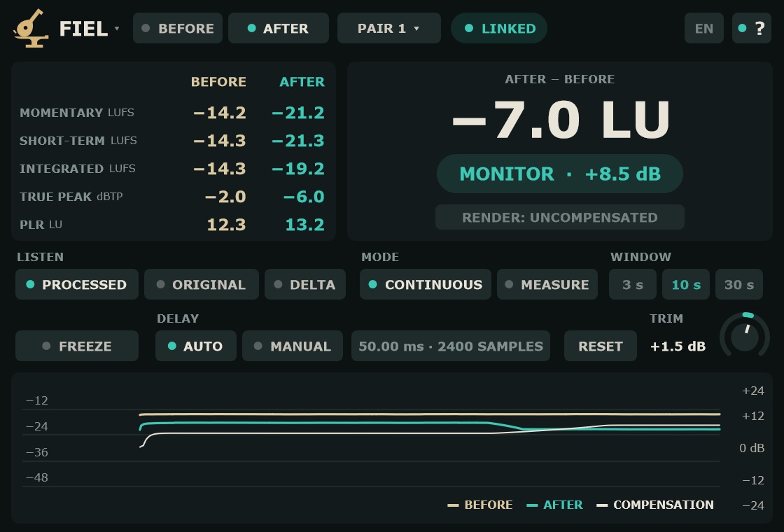Toggle the FREEZE button

[x=77, y=346]
